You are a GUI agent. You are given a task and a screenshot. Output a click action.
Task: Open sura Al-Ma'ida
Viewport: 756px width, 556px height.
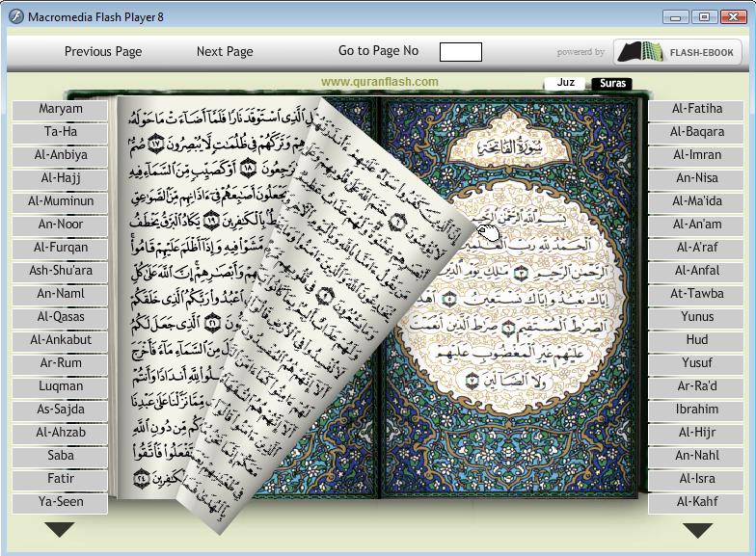tap(696, 202)
